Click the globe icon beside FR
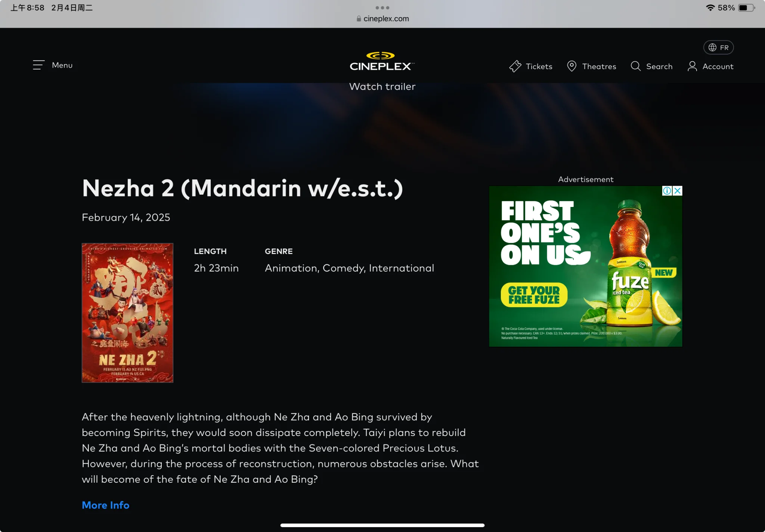The image size is (765, 532). tap(712, 47)
